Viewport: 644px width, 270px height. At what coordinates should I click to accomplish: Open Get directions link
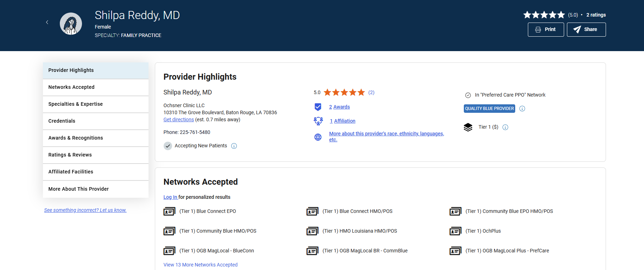(x=178, y=119)
